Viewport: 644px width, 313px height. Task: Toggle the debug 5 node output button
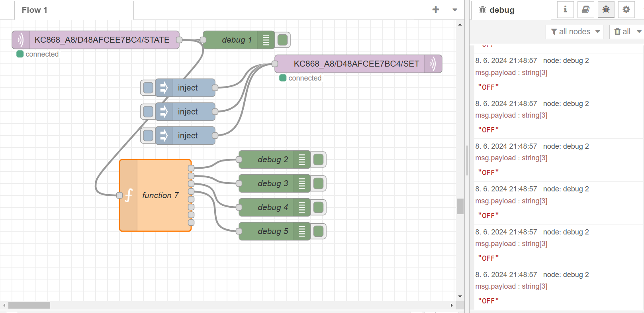coord(318,231)
